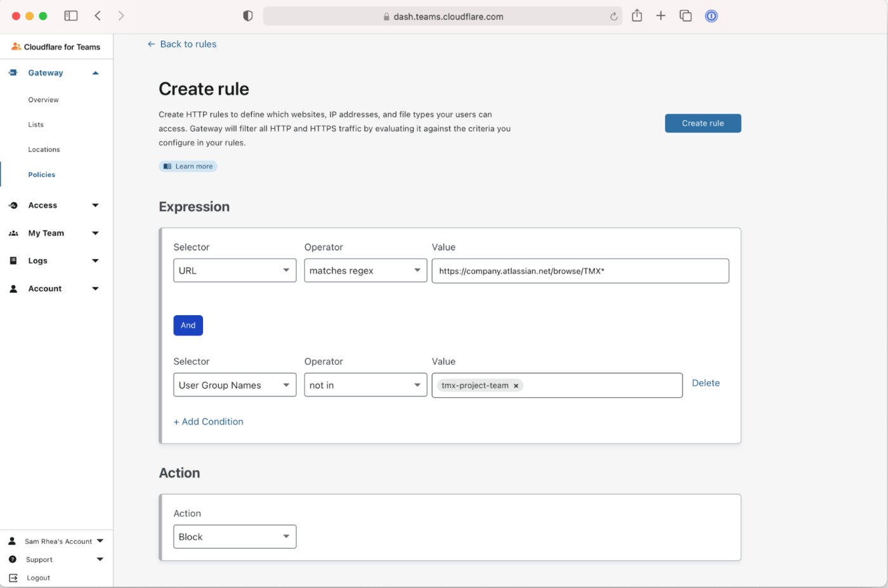
Task: Click the browser back arrow
Action: coord(98,16)
